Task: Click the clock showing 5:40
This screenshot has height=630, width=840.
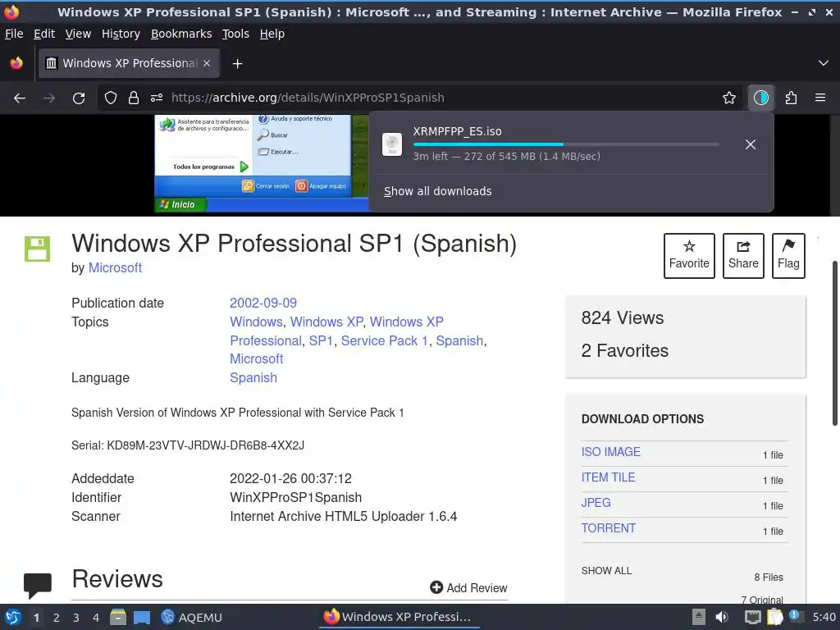Action: (824, 617)
